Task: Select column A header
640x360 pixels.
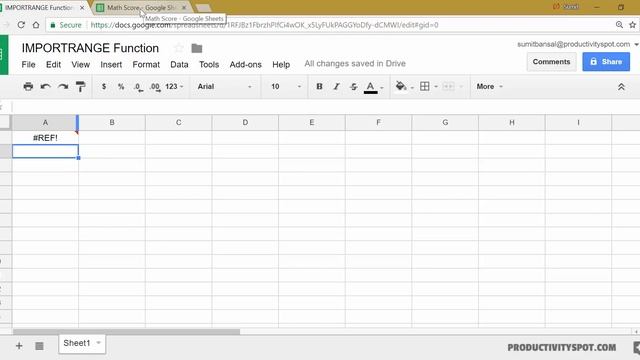Action: [x=45, y=122]
